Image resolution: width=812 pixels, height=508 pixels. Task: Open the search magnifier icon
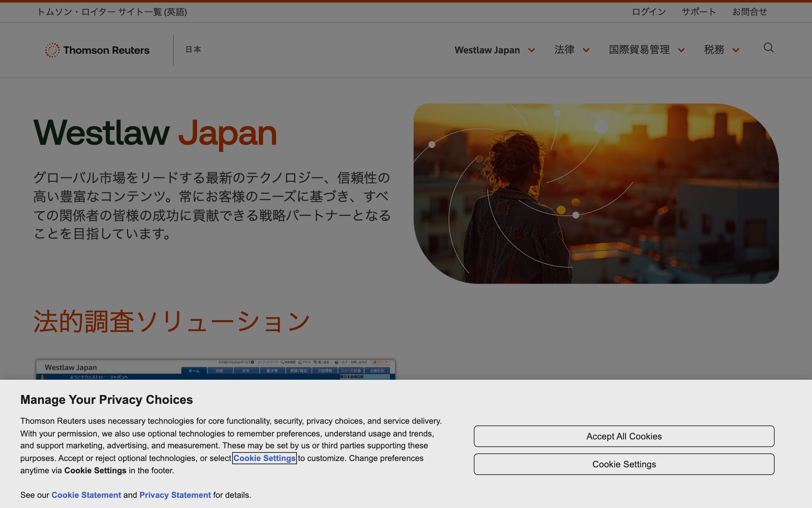click(768, 48)
